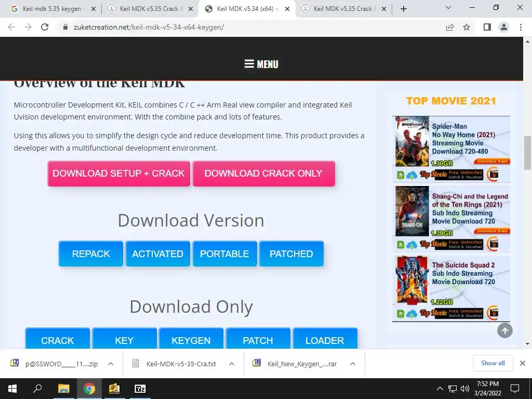Click the KEYGEN download button
The image size is (532, 399).
[x=191, y=338]
